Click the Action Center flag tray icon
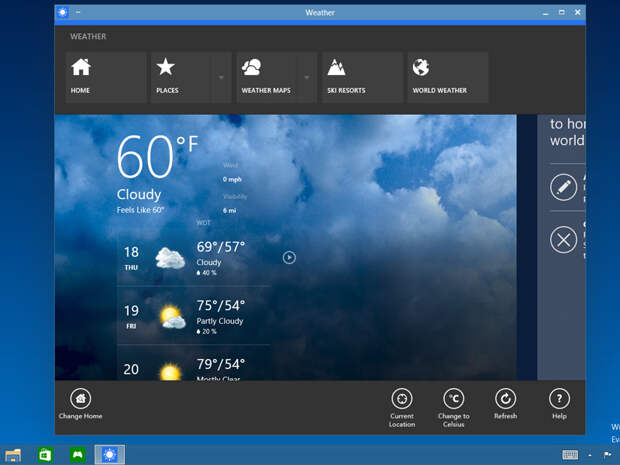This screenshot has height=465, width=620. 607,455
